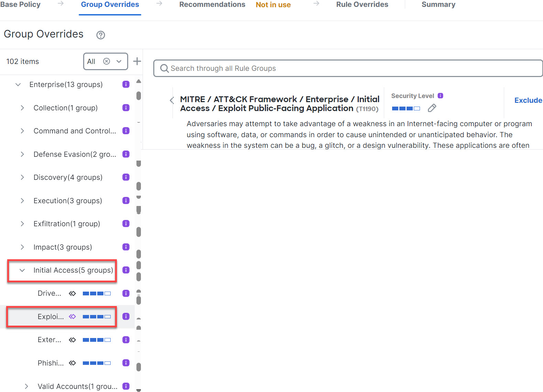Open the Summary tab
The width and height of the screenshot is (543, 392).
tap(438, 5)
